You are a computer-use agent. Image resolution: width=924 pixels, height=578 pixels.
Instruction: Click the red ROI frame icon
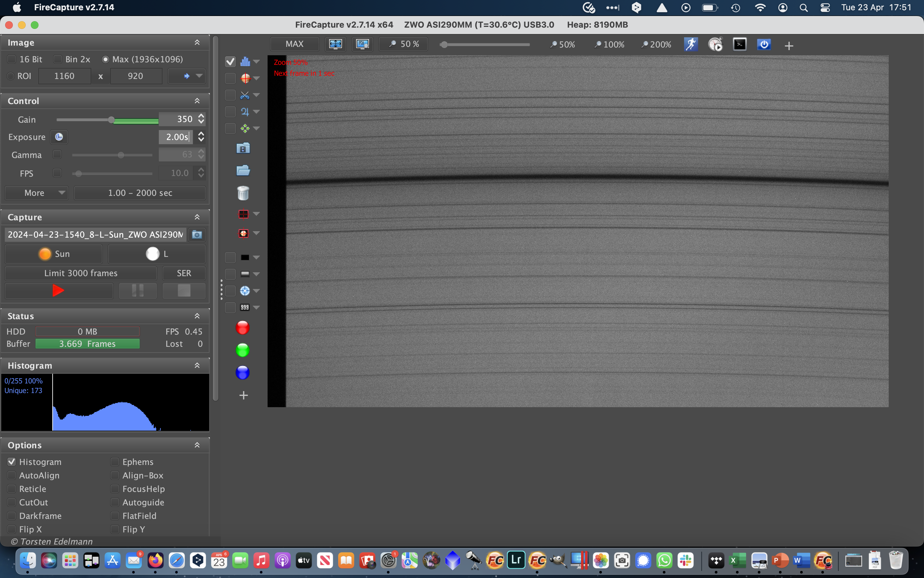tap(243, 214)
